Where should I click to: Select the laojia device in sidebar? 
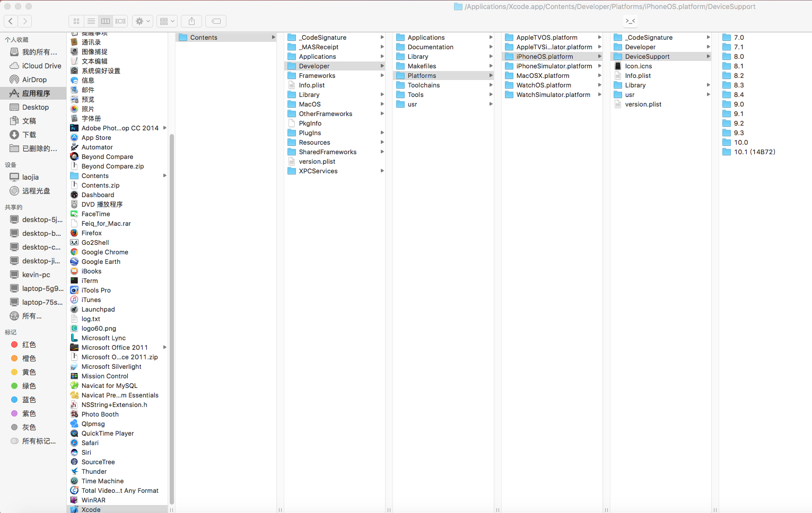(24, 177)
